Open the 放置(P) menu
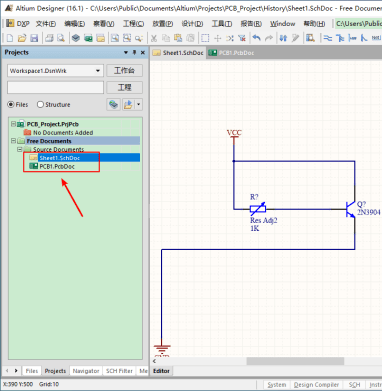The width and height of the screenshot is (382, 391). coord(163,24)
